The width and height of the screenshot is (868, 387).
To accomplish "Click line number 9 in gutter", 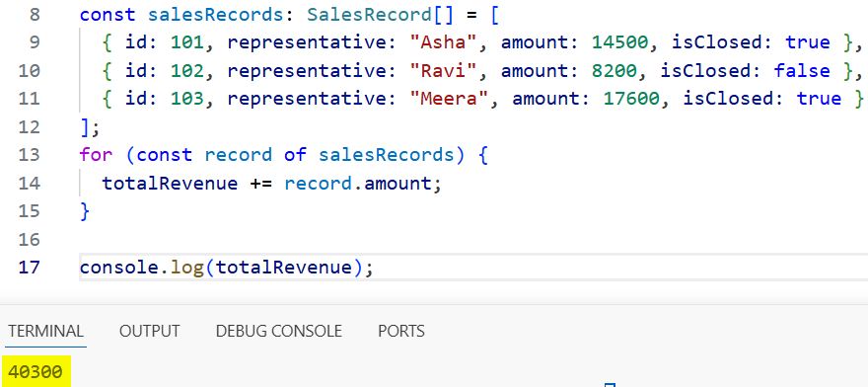I will (x=35, y=42).
